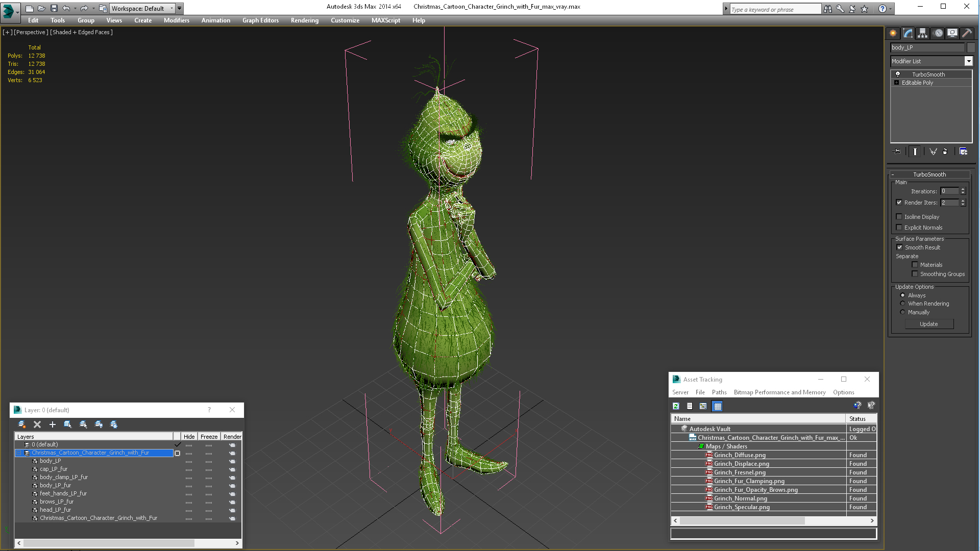This screenshot has height=551, width=980.
Task: Open Bitmap Performance and Memory menu
Action: [x=779, y=392]
